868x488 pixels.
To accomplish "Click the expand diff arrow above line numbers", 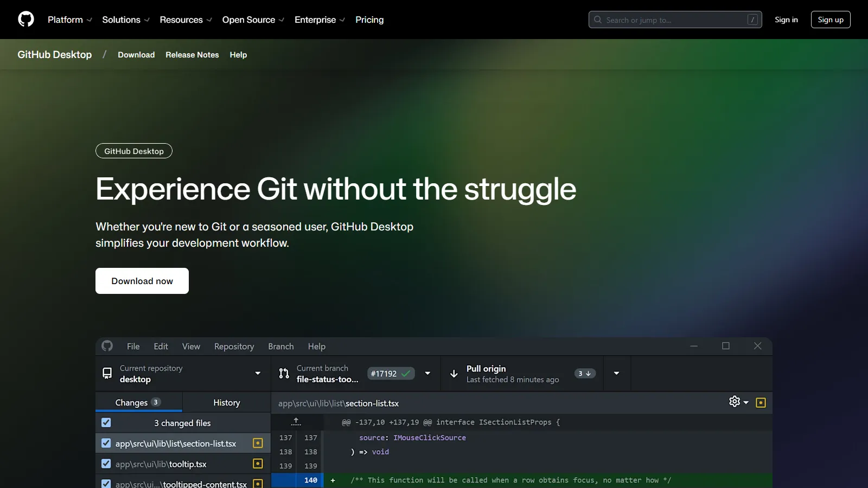I will 296,421.
